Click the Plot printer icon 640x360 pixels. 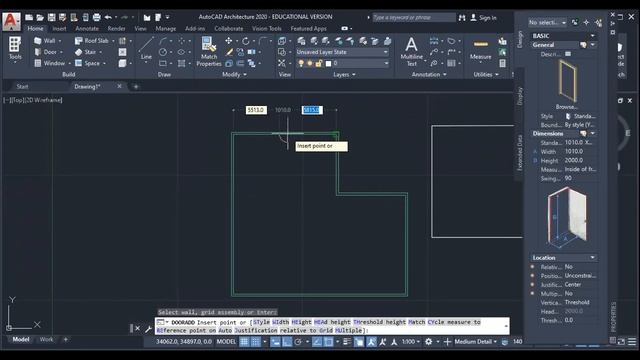[97, 17]
